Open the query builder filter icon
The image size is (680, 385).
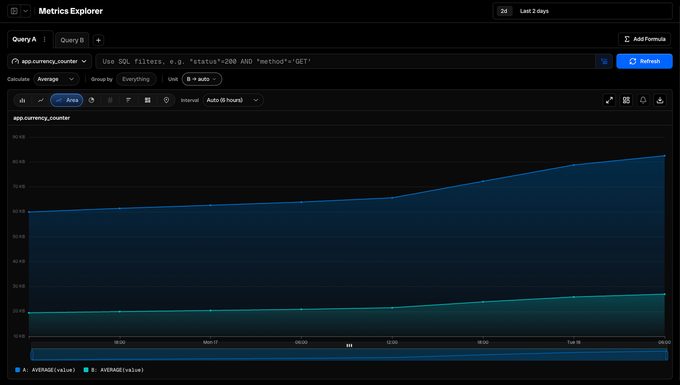click(x=604, y=61)
